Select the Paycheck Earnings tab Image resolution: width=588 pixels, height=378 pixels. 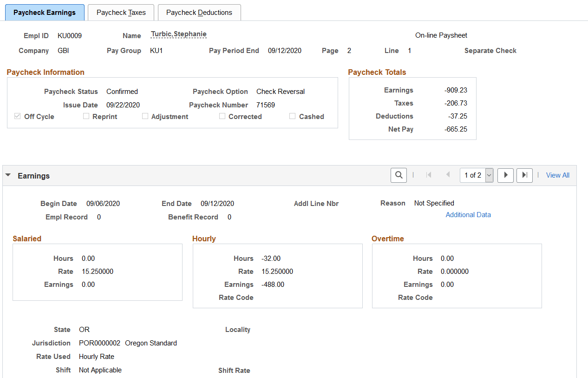45,13
